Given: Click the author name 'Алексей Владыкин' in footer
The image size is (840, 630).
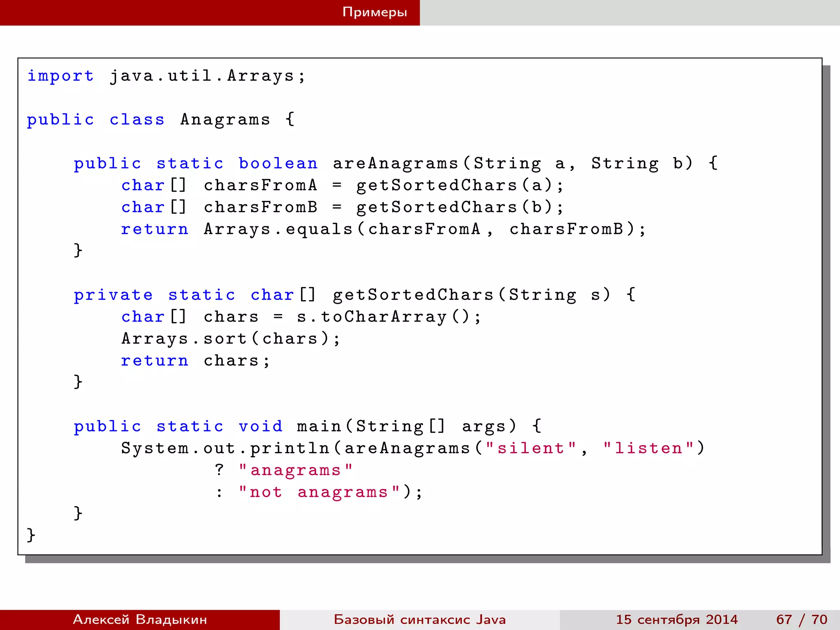Looking at the screenshot, I should (140, 619).
